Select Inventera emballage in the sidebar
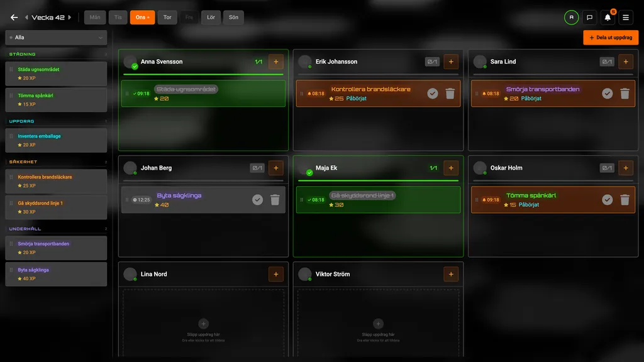The width and height of the screenshot is (644, 362). 56,140
